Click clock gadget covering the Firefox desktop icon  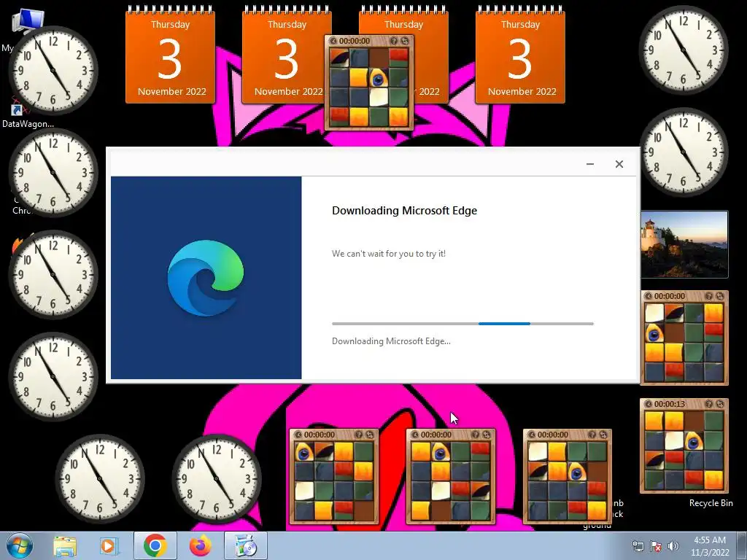click(53, 275)
